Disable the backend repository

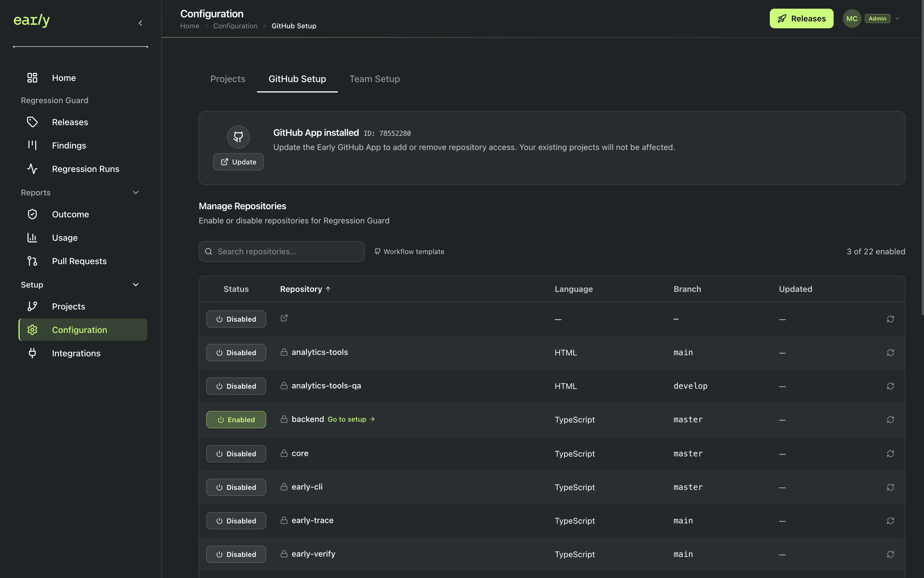pyautogui.click(x=236, y=420)
